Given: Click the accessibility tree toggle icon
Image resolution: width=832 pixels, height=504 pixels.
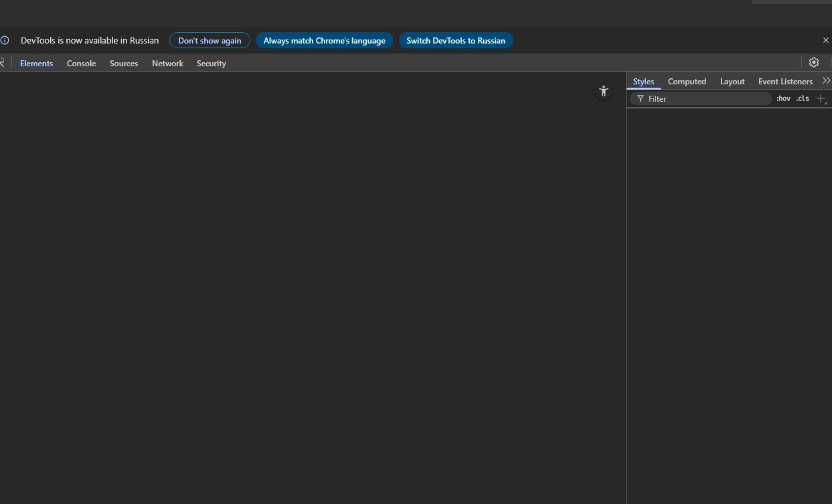Looking at the screenshot, I should pos(603,92).
